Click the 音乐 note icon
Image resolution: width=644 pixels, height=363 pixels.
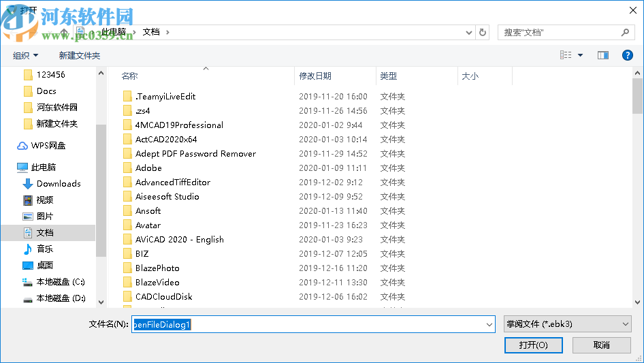coord(27,249)
